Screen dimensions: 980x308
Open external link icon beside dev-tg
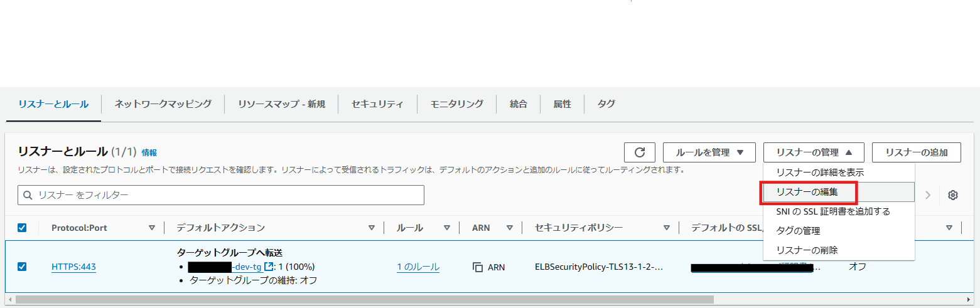(x=269, y=267)
